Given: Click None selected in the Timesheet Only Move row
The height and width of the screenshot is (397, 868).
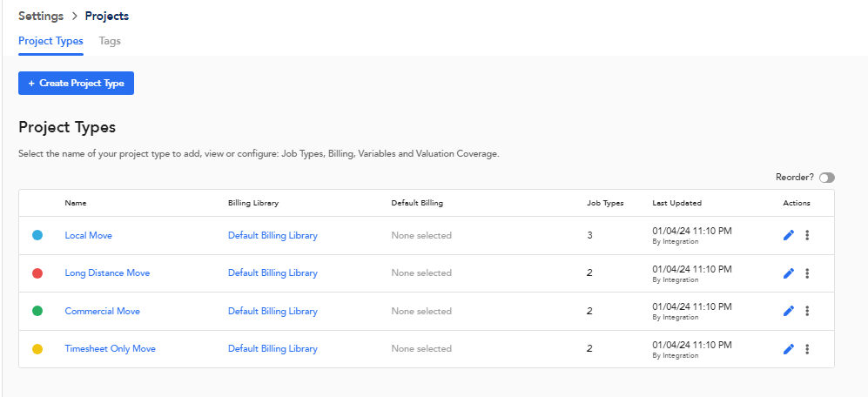Looking at the screenshot, I should pos(421,349).
